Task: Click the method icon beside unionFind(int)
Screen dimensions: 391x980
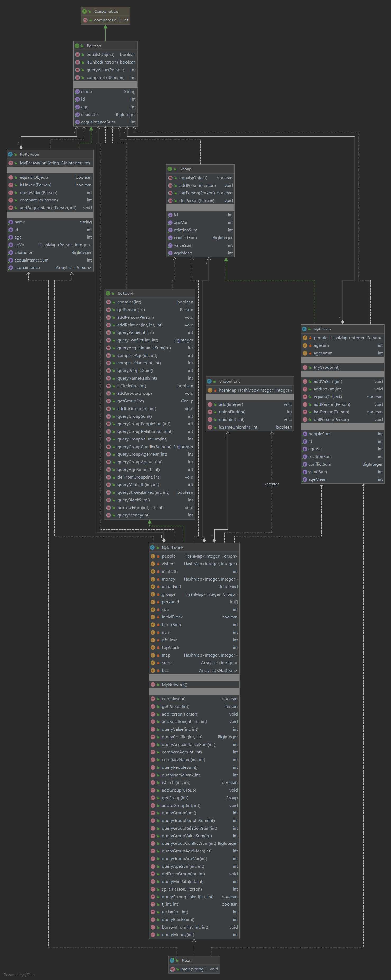Action: tap(210, 412)
